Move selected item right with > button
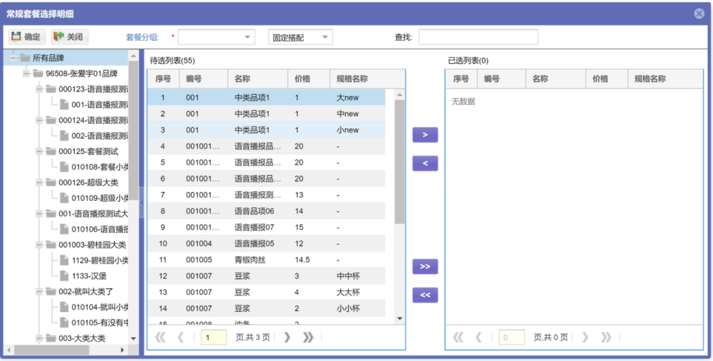This screenshot has height=361, width=713. 425,135
